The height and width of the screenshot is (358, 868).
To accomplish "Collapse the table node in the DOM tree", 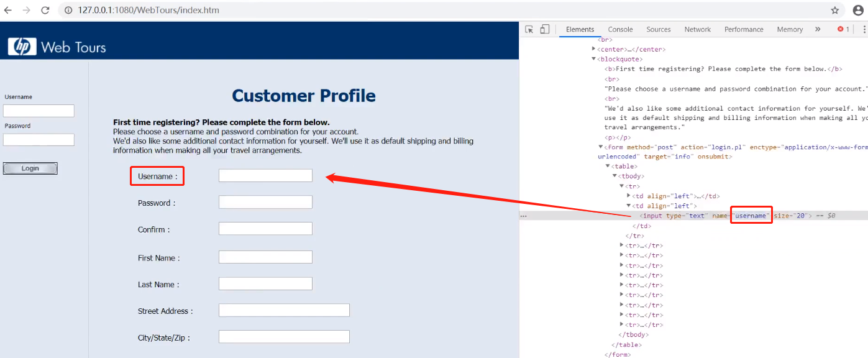I will tap(608, 166).
